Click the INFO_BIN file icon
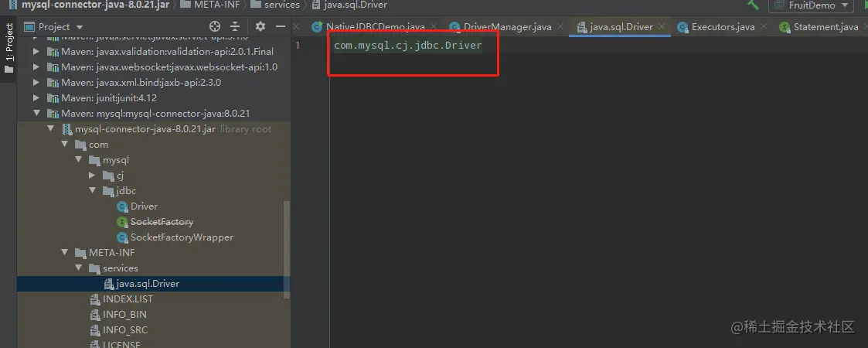Viewport: 868px width, 348px height. (94, 315)
